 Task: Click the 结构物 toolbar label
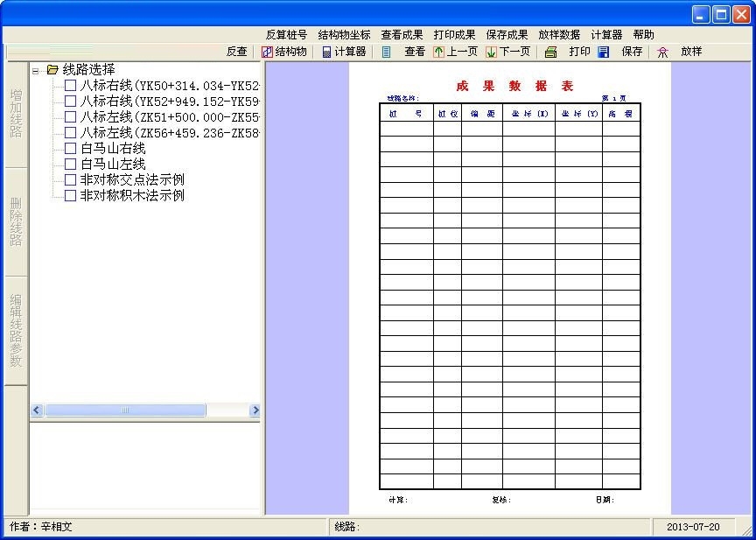(291, 52)
